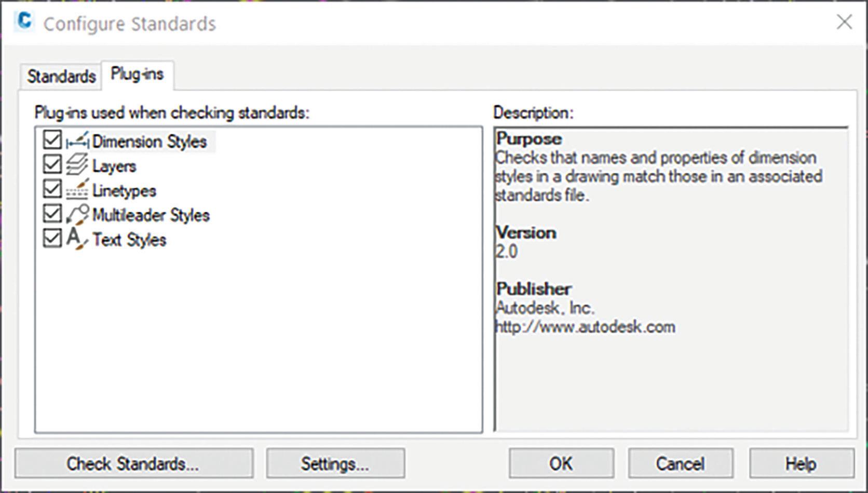
Task: Click the Multileader Styles plug-in icon
Action: coord(77,214)
